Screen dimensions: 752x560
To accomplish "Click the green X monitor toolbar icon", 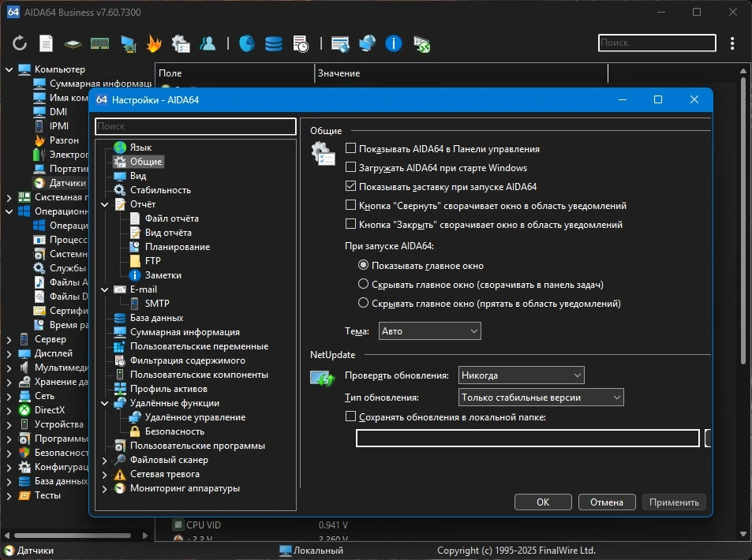I will [x=421, y=44].
